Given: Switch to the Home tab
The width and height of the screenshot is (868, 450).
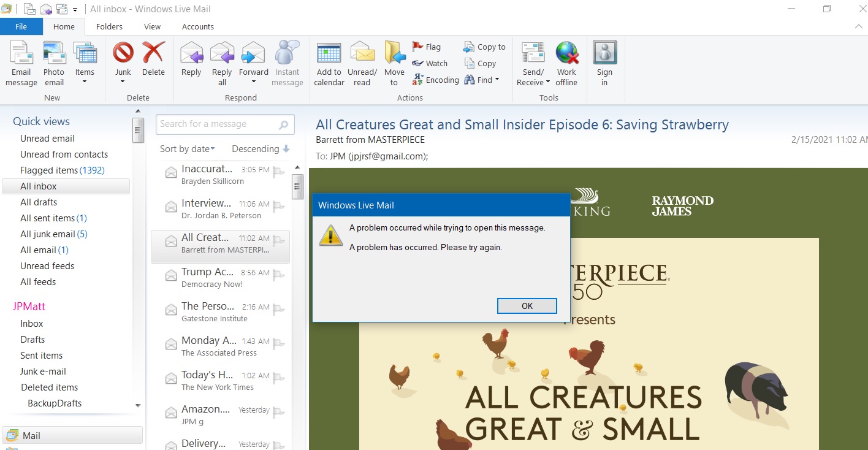Looking at the screenshot, I should pos(64,26).
